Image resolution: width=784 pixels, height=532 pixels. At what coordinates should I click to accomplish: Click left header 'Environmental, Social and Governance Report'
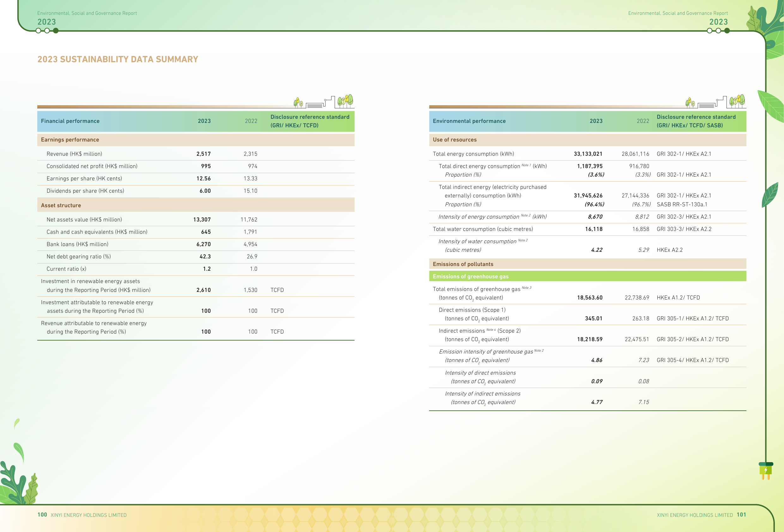87,13
